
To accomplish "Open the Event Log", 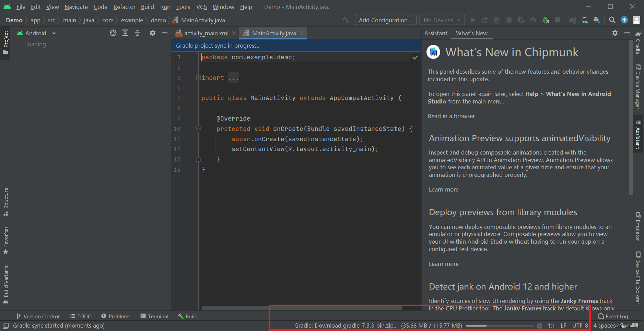I will pyautogui.click(x=613, y=316).
